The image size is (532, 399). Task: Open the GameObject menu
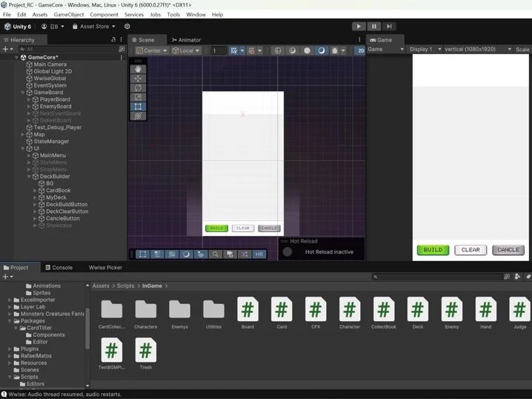pyautogui.click(x=69, y=14)
